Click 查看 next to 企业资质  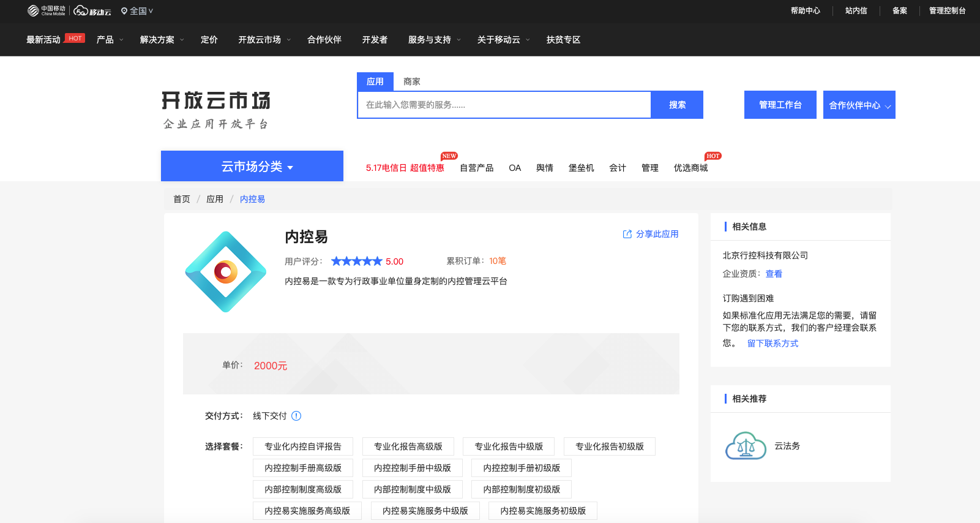pos(774,274)
